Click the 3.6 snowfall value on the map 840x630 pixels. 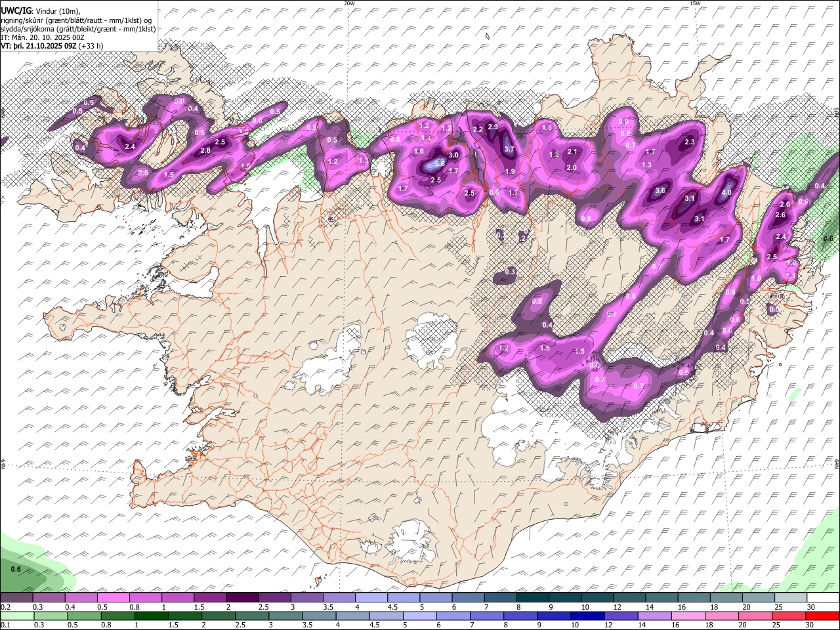(x=660, y=191)
